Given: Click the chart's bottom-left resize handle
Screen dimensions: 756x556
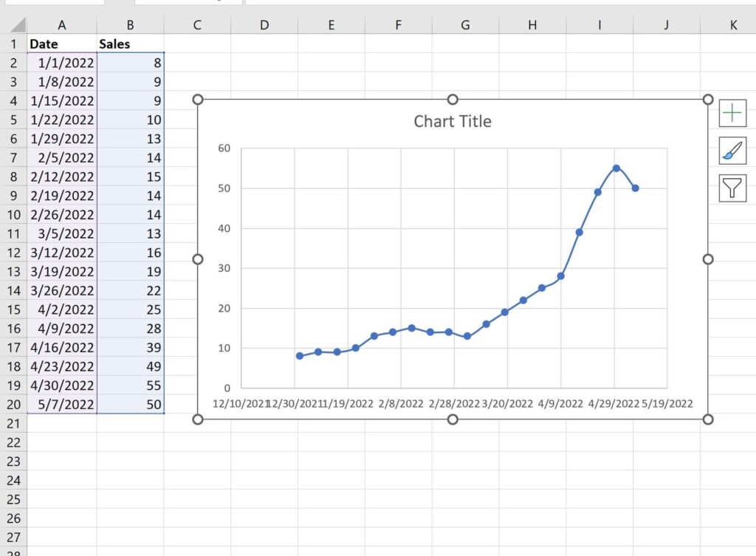Looking at the screenshot, I should [198, 419].
